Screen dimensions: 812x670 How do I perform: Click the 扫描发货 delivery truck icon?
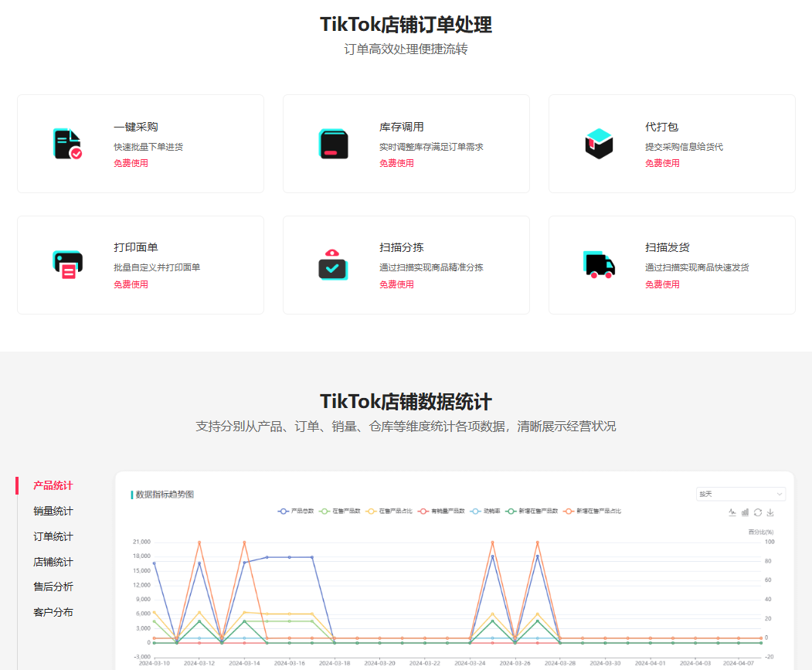tap(599, 264)
